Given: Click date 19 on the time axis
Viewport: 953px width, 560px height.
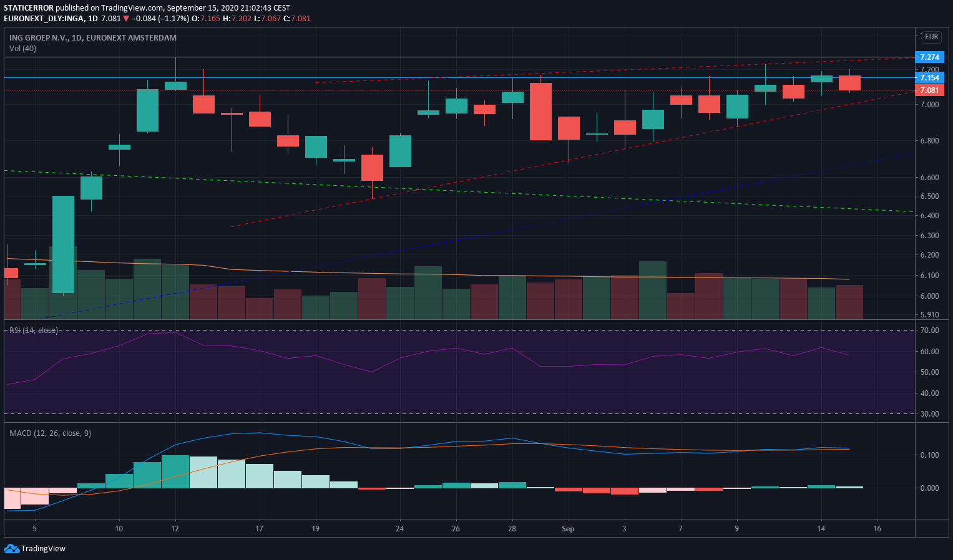Looking at the screenshot, I should click(316, 529).
